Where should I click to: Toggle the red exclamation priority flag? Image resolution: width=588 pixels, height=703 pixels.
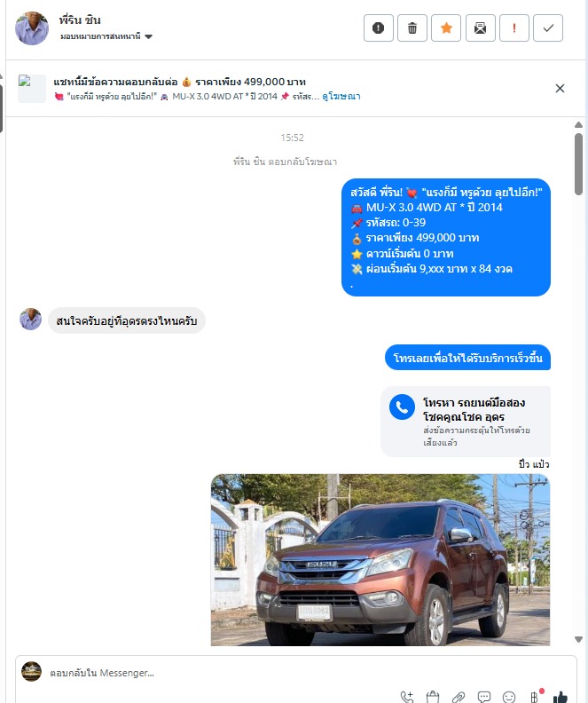click(x=514, y=28)
